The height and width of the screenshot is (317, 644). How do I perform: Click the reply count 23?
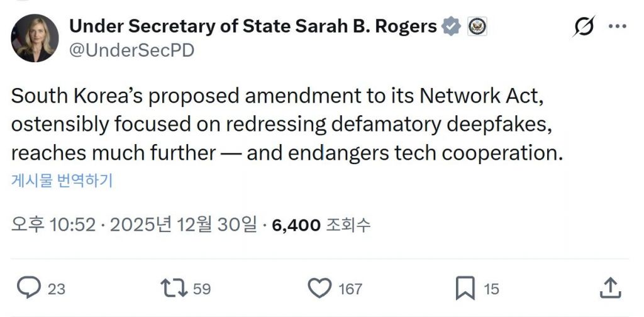click(x=57, y=289)
